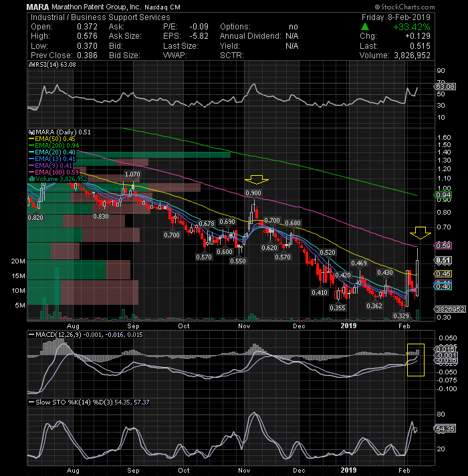468x476 pixels.
Task: Click the 1.070 peak price label
Action: click(x=132, y=174)
